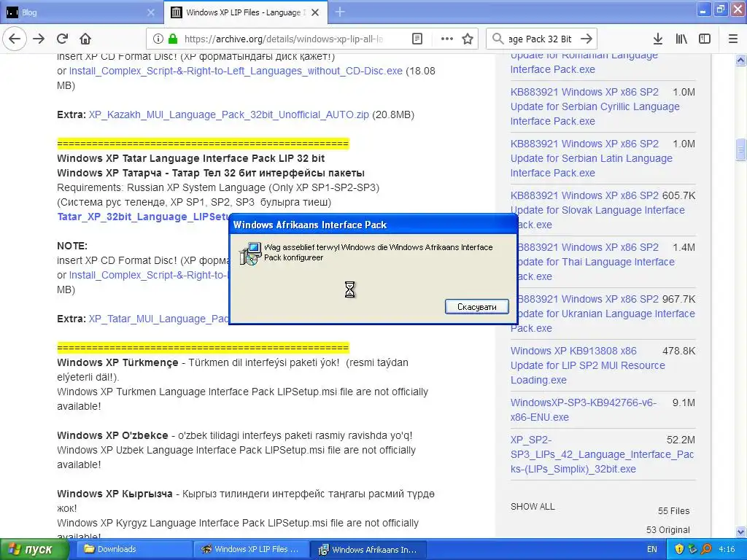Image resolution: width=747 pixels, height=560 pixels.
Task: Download Slovak Language Interface Pack update
Action: [597, 210]
